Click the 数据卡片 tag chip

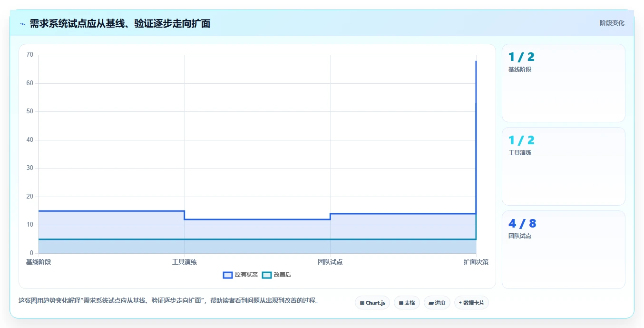(471, 303)
